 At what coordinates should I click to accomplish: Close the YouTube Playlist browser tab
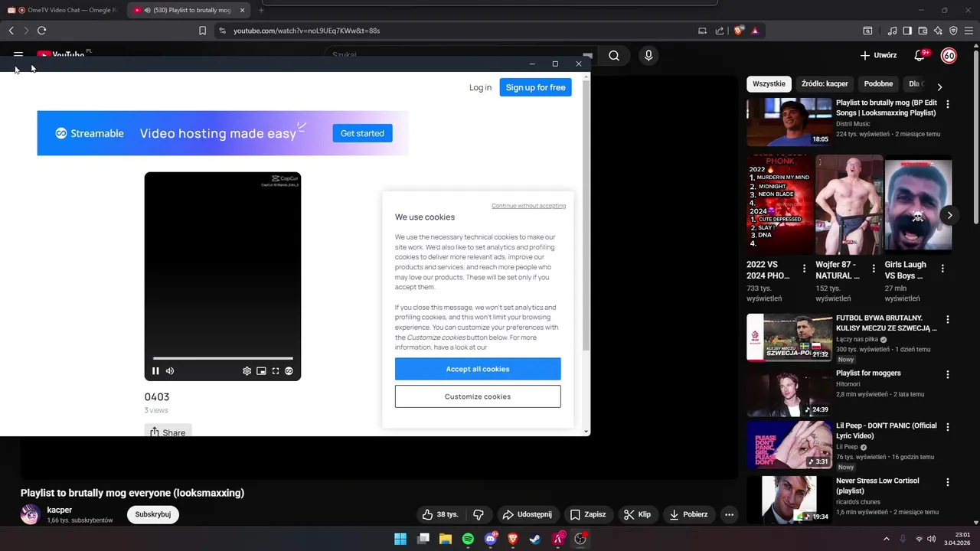[243, 10]
